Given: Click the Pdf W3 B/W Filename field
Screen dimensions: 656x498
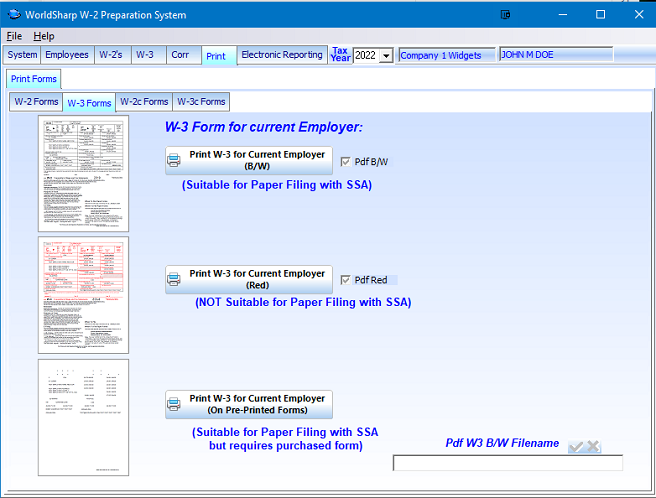Looking at the screenshot, I should (507, 462).
